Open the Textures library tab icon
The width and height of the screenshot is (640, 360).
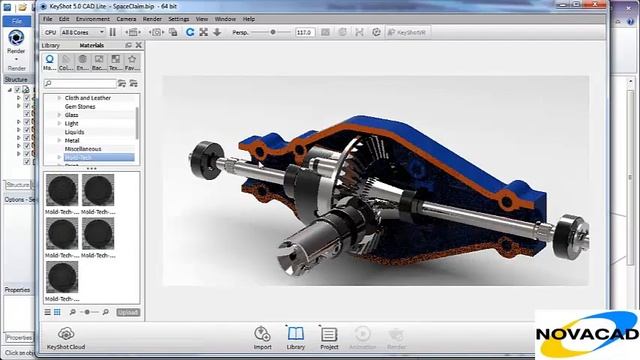coord(116,62)
